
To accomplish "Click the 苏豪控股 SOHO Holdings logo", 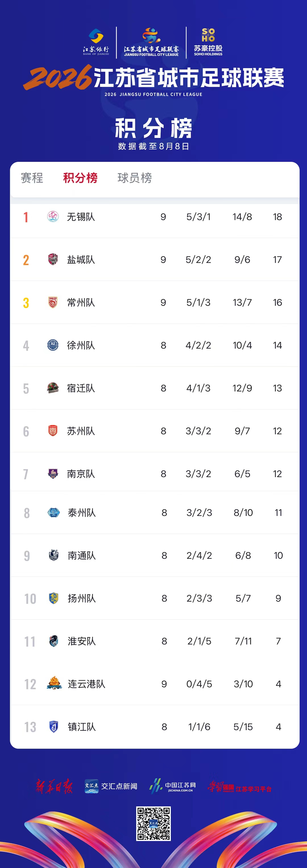I will [208, 42].
